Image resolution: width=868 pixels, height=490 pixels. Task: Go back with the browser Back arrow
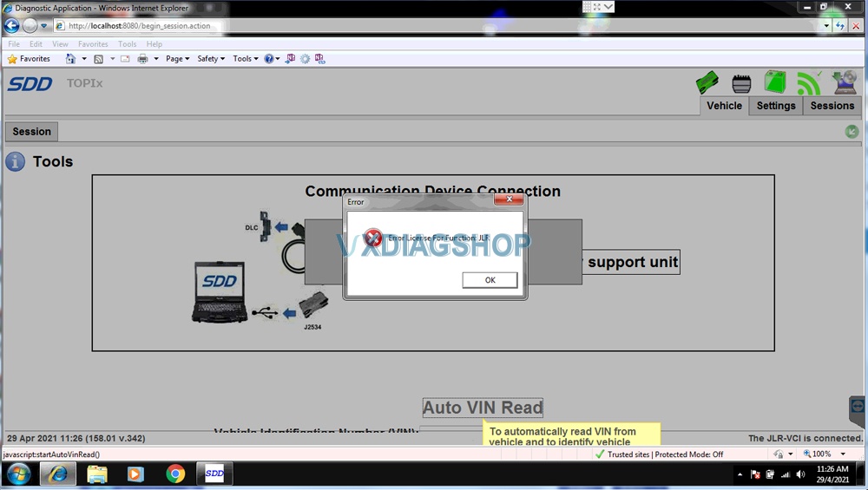[11, 25]
